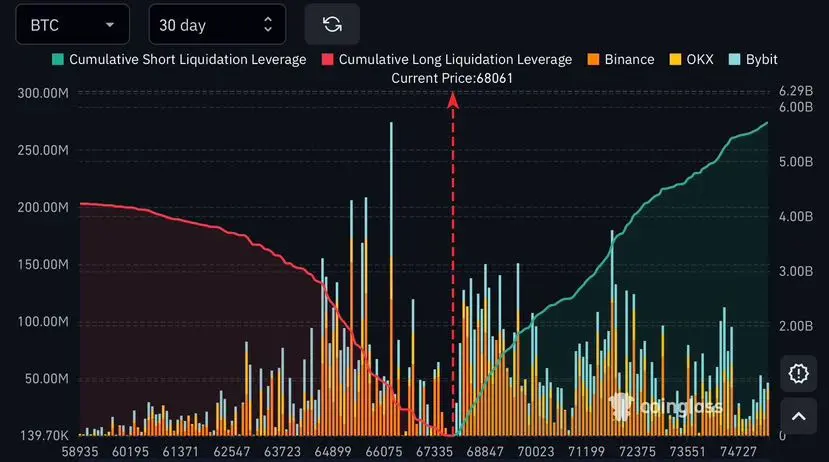Click the 139.70K left axis label

coord(44,436)
